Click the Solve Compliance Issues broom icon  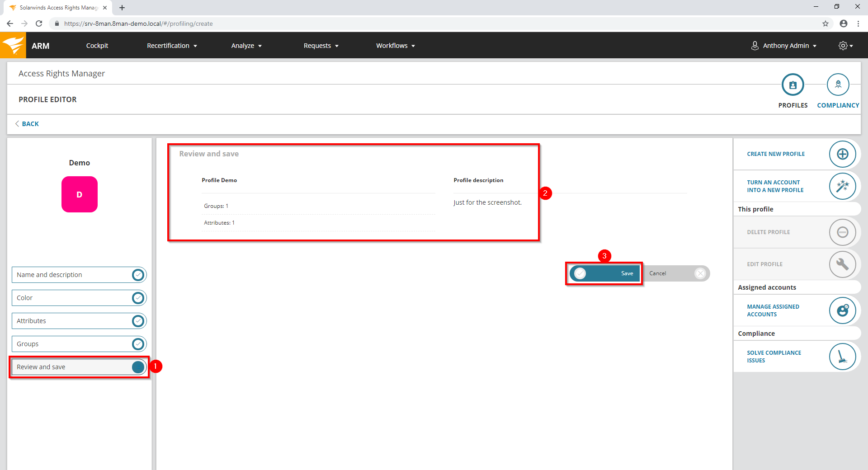click(842, 357)
